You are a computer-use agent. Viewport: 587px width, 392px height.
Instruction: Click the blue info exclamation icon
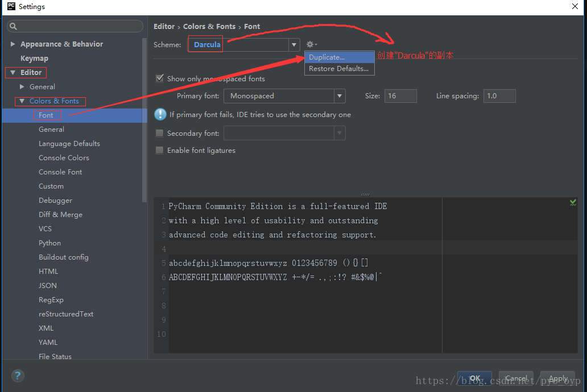click(x=160, y=114)
